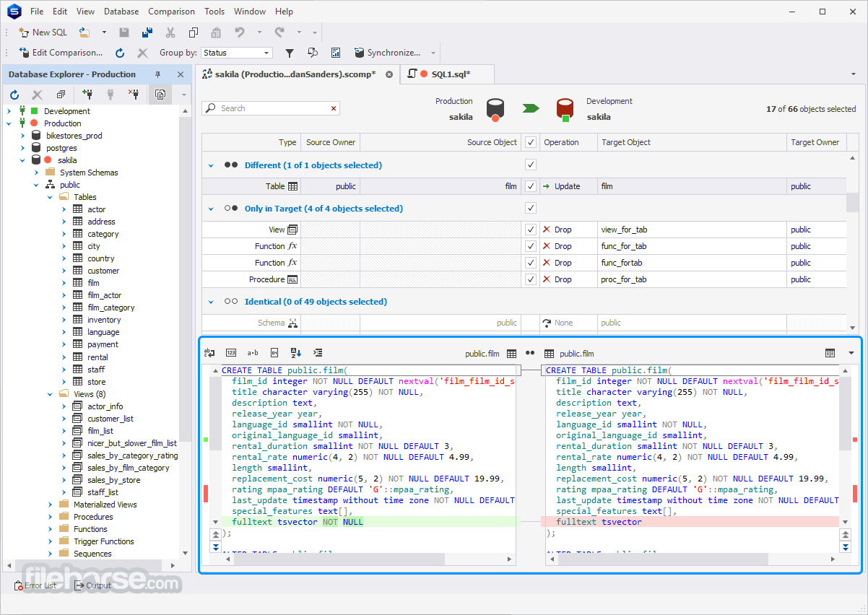The height and width of the screenshot is (615, 868).
Task: Uncheck the func_fortab checkbox
Action: point(531,263)
